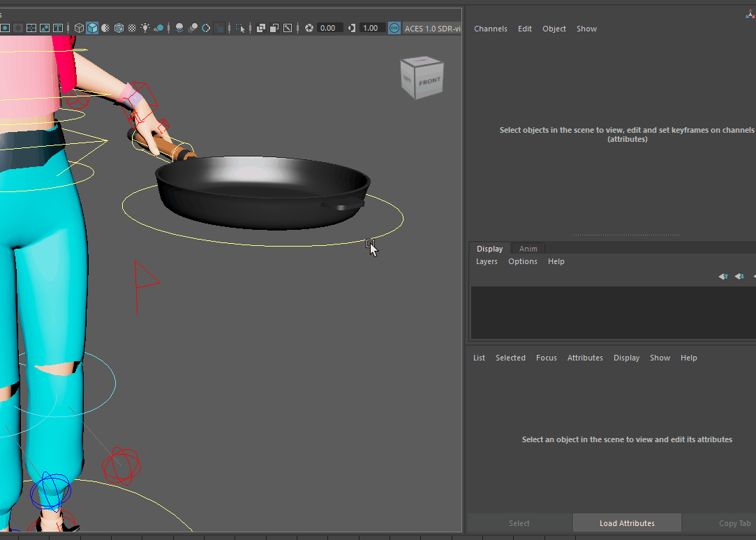Click the FRONT face of the view cube
The height and width of the screenshot is (540, 756).
(429, 81)
